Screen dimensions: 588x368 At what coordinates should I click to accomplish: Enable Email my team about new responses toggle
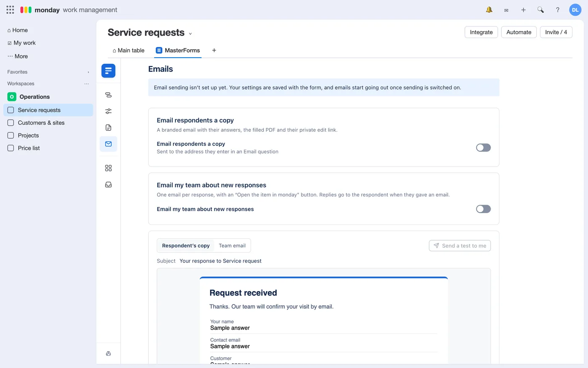pos(483,209)
